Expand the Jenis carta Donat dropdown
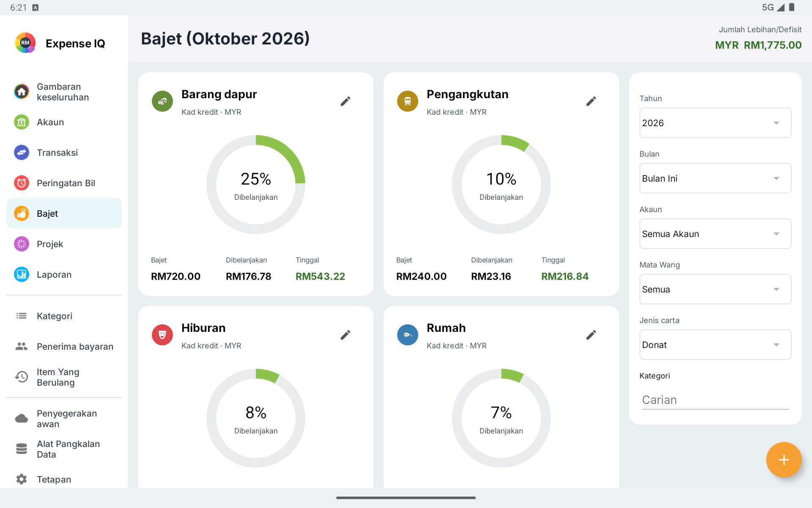 [x=715, y=345]
